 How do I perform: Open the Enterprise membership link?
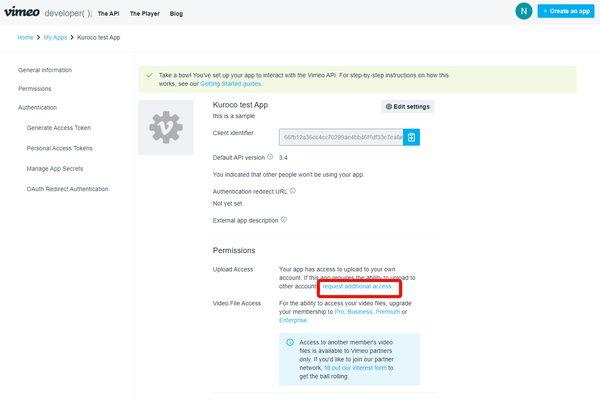tap(293, 320)
